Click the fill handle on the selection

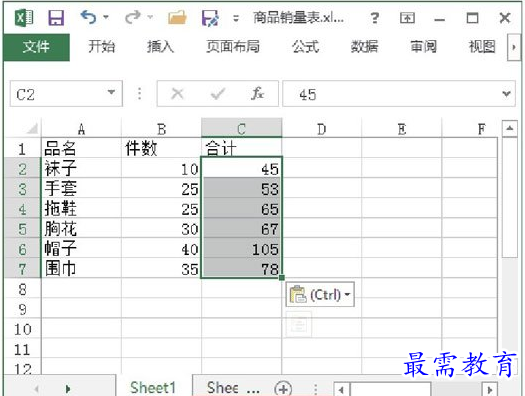[282, 278]
